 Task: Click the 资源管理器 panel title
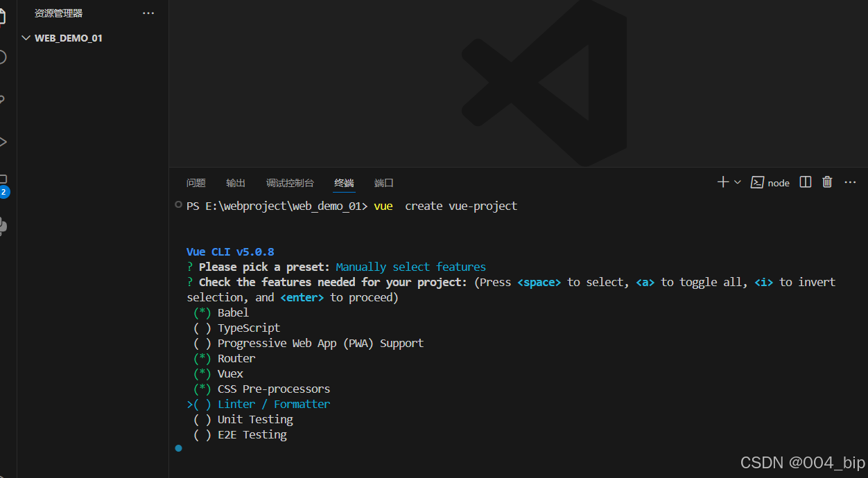59,13
